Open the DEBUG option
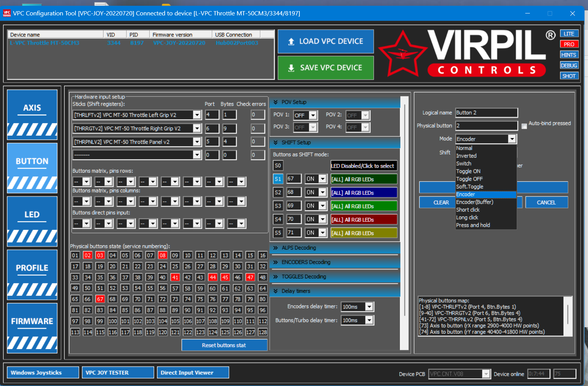Screen dimensions: 588x386 569,65
